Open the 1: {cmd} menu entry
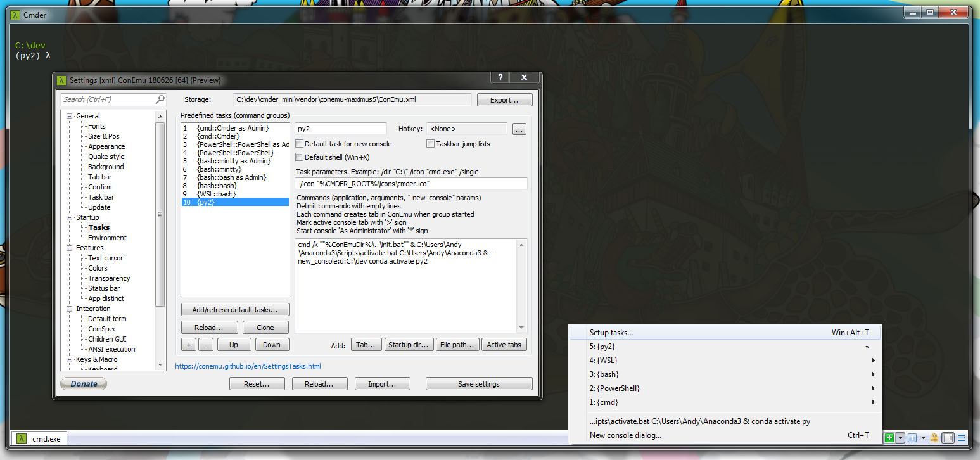This screenshot has height=460, width=980. pyautogui.click(x=724, y=402)
